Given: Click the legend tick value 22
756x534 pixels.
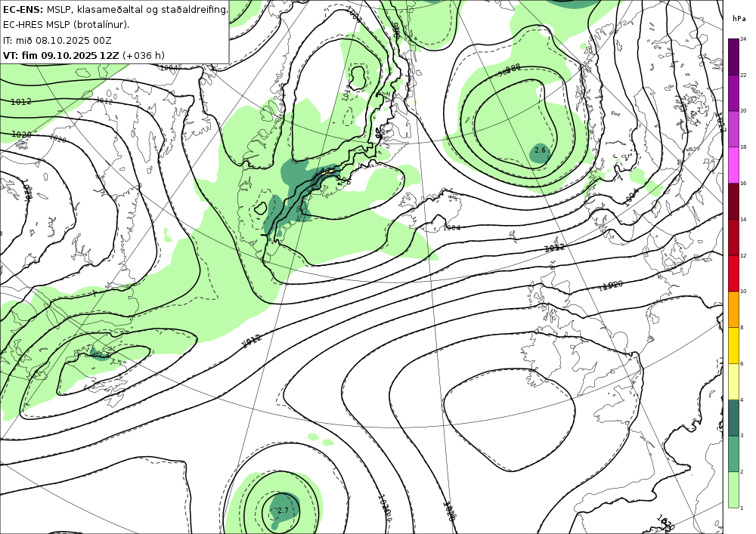Looking at the screenshot, I should click(743, 75).
